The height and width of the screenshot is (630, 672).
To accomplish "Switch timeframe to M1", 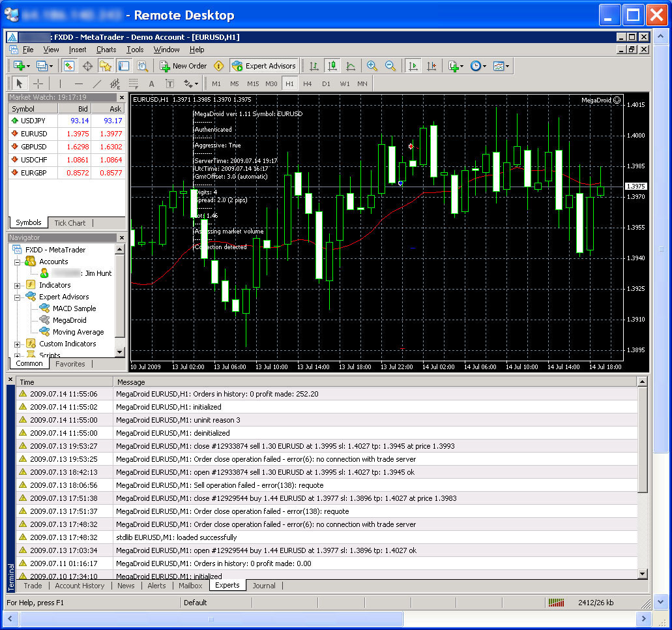I will click(216, 83).
